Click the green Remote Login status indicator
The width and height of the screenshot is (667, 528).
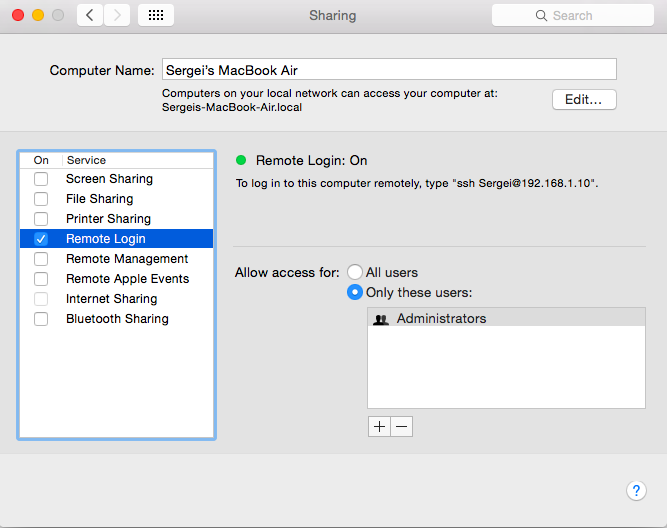(x=241, y=160)
